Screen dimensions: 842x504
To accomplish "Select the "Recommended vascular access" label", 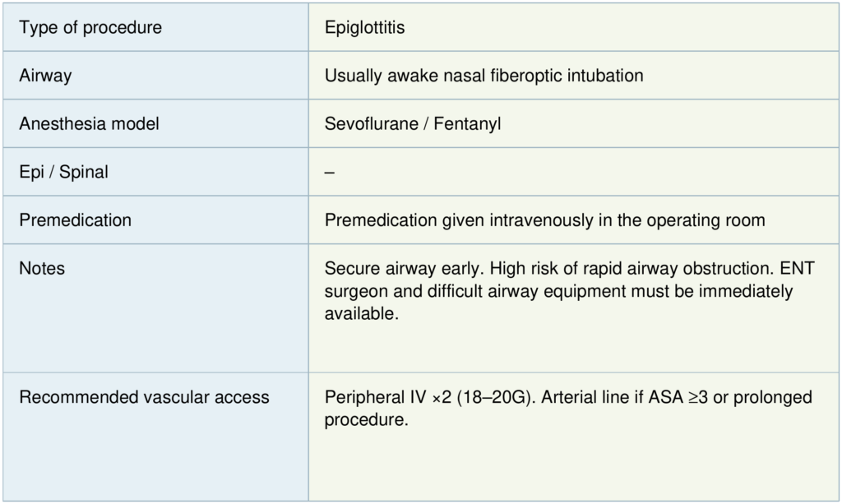I will 144,398.
